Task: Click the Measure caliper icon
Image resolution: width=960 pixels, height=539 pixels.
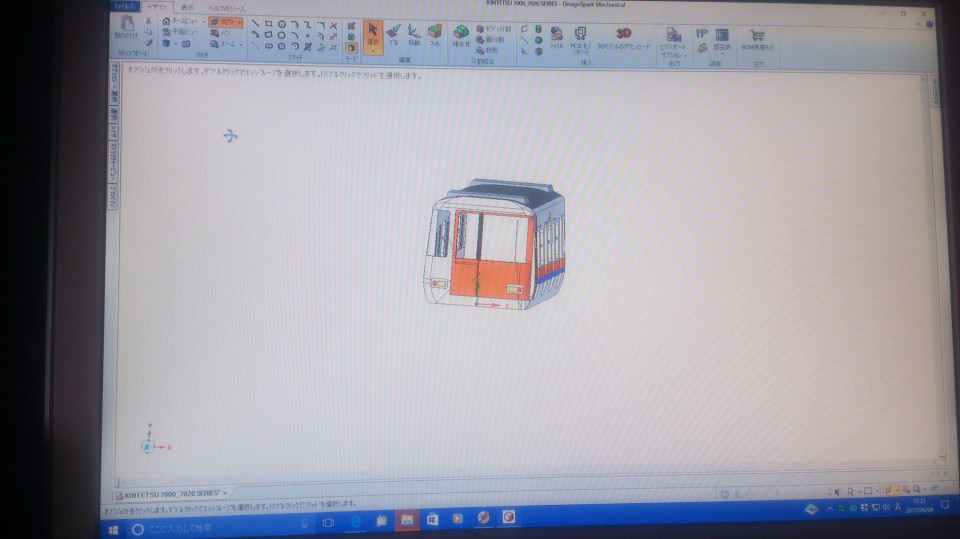Action: tap(702, 34)
